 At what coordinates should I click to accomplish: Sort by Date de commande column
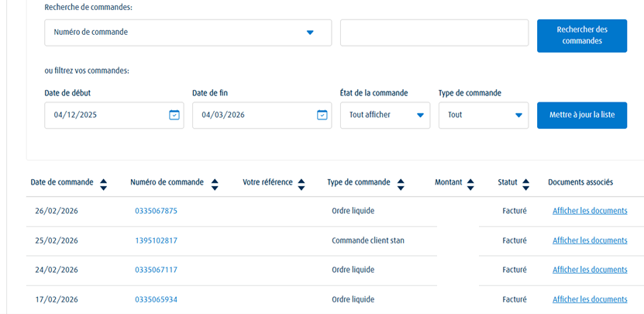[x=104, y=185]
